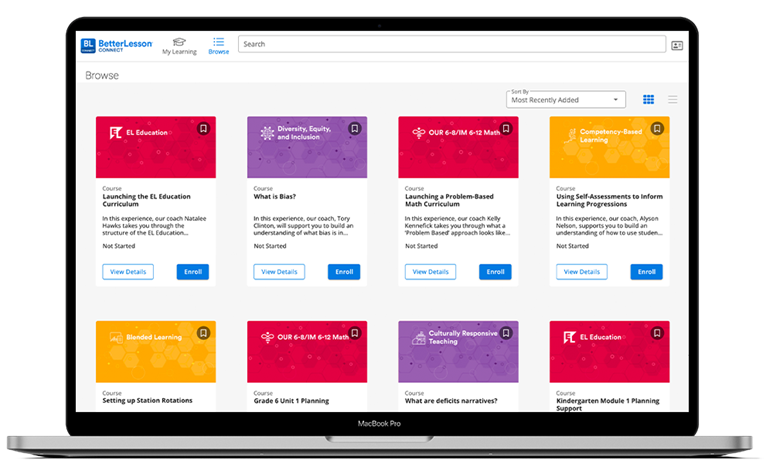The width and height of the screenshot is (773, 463).
Task: Bookmark Setting up Station Rotations course
Action: (x=203, y=333)
